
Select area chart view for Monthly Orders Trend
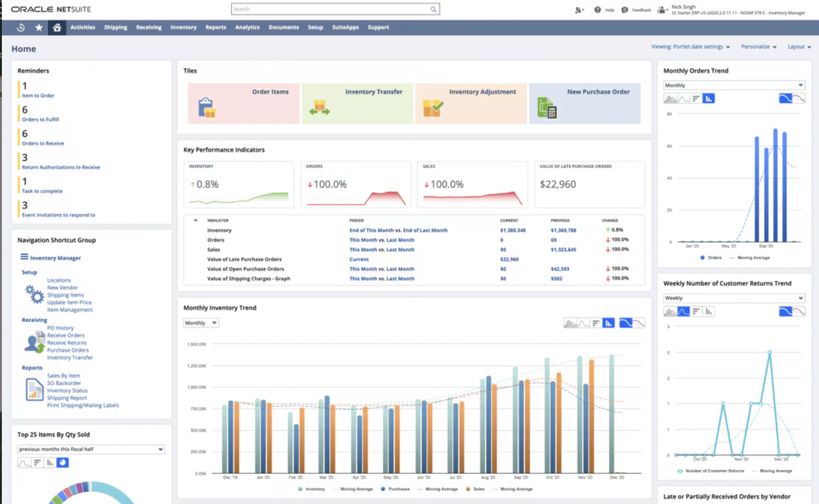click(x=670, y=98)
